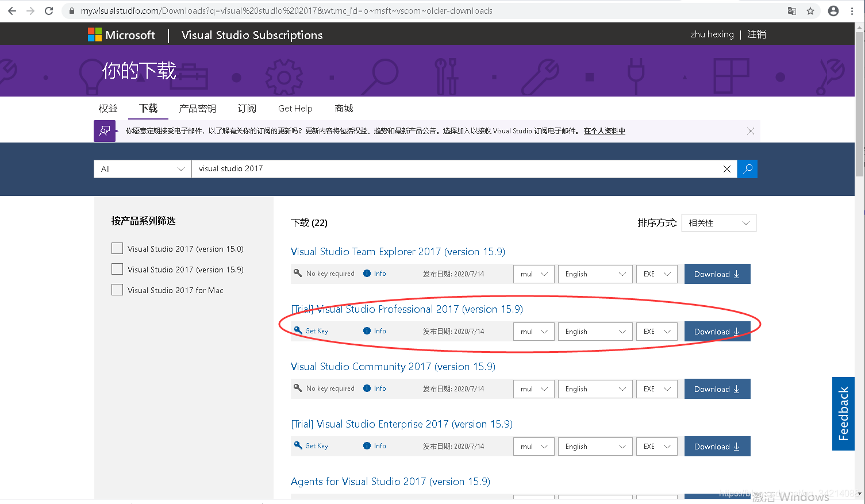Click the 注销 sign-out link
This screenshot has width=865, height=504.
coord(756,34)
